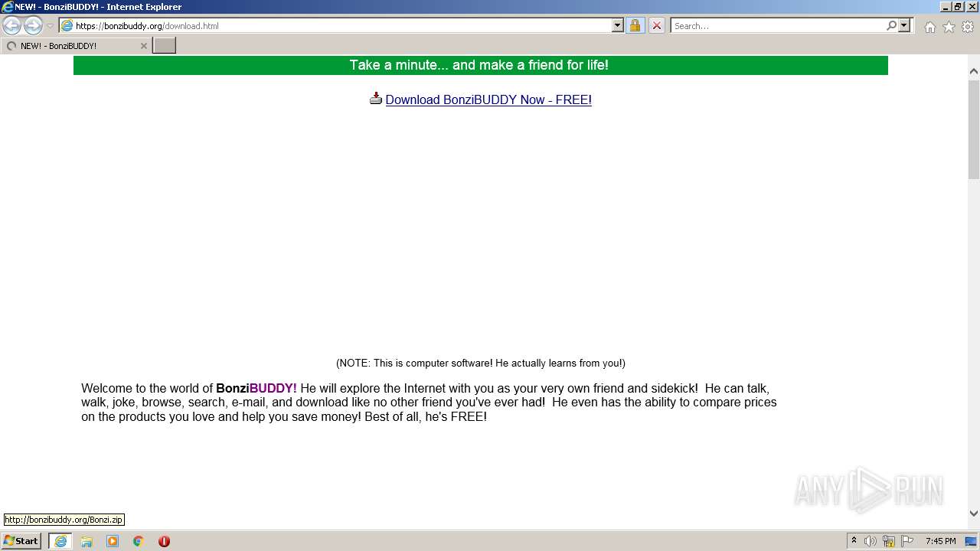Open the network status tray icon
This screenshot has height=551, width=980.
coord(889,541)
